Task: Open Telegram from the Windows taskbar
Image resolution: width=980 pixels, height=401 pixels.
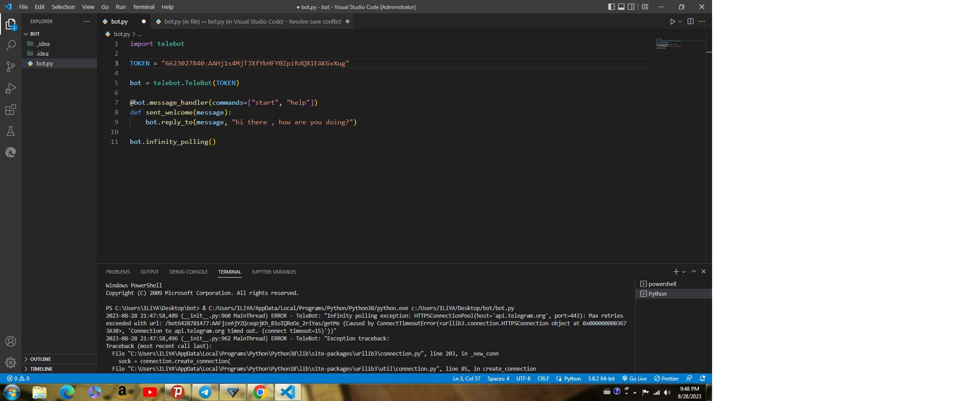Action: [x=205, y=392]
